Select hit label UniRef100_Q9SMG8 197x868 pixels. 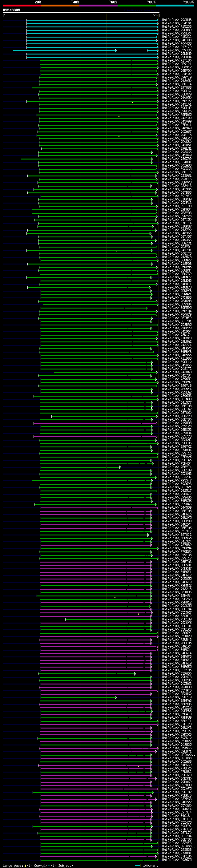click(x=176, y=850)
